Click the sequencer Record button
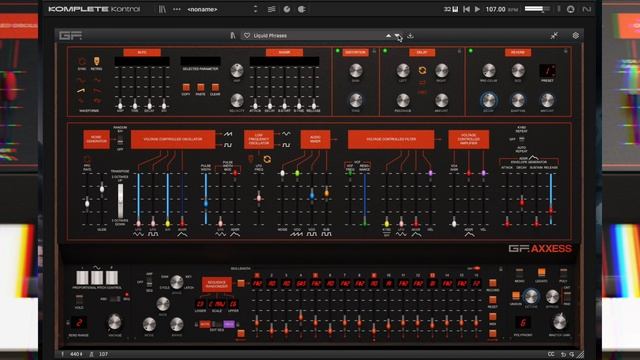The width and height of the screenshot is (640, 360). click(493, 283)
